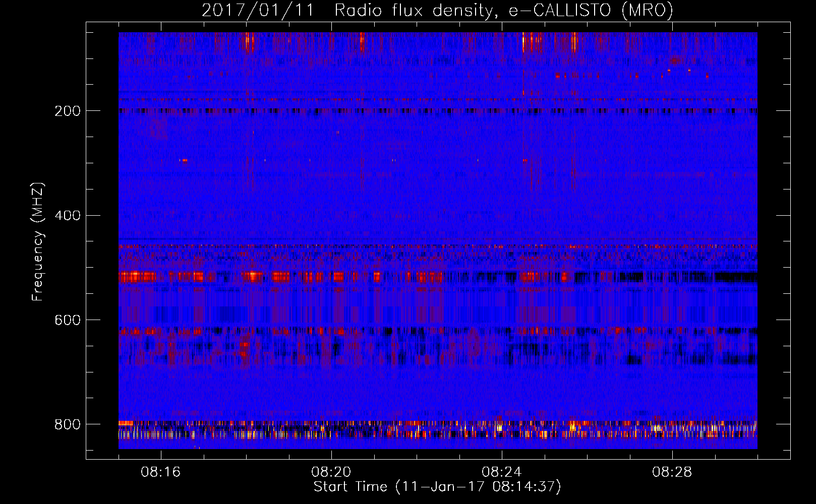This screenshot has width=816, height=504.
Task: Click the "08:24" time tick label
Action: click(501, 472)
